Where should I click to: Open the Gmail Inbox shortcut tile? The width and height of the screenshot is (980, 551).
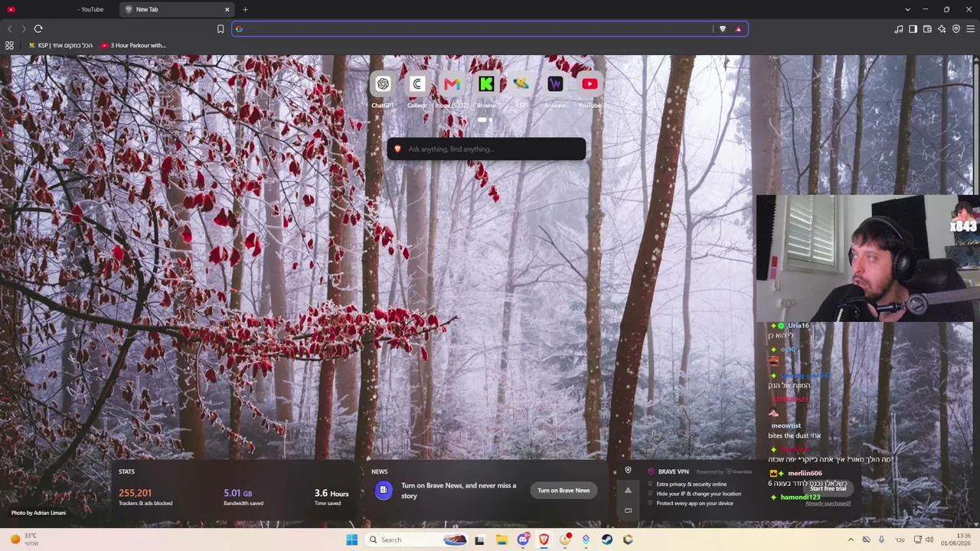point(452,84)
